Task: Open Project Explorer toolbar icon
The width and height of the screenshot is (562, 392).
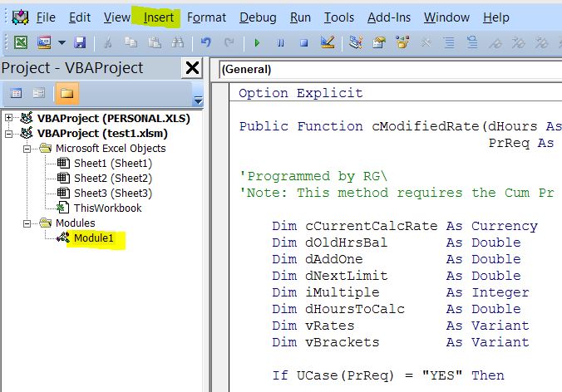Action: click(x=356, y=42)
